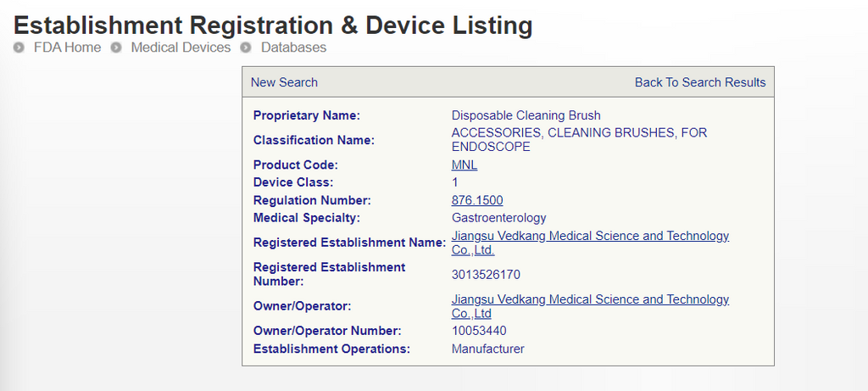Return via Back To Search Results

(x=699, y=82)
